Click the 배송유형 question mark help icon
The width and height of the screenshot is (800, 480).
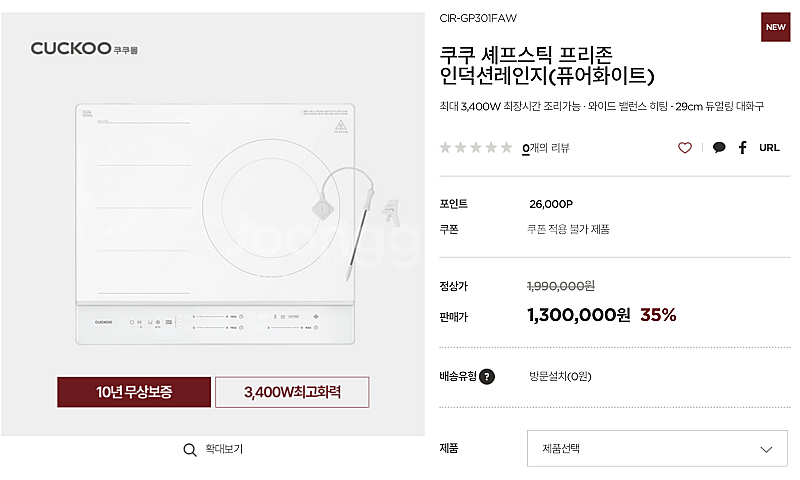[487, 377]
